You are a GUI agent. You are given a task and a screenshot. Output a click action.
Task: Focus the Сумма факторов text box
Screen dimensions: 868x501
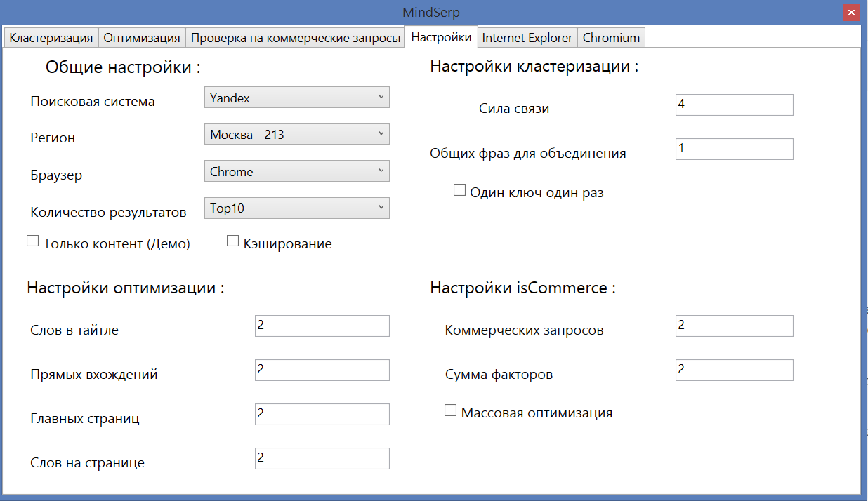point(734,370)
